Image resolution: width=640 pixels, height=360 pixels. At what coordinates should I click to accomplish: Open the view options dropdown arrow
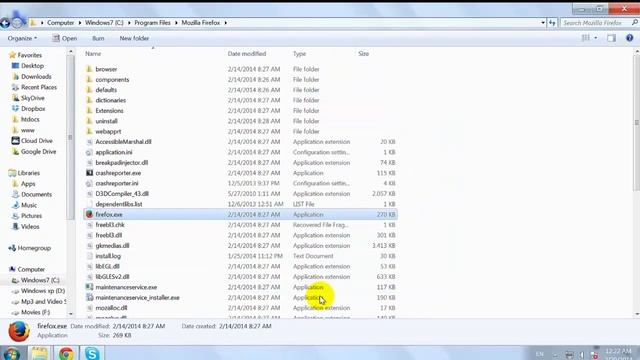tap(596, 38)
